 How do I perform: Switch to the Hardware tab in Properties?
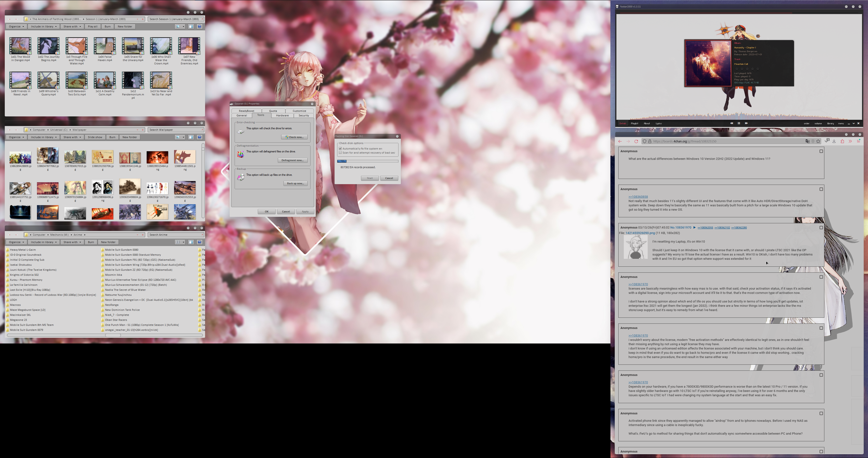282,116
